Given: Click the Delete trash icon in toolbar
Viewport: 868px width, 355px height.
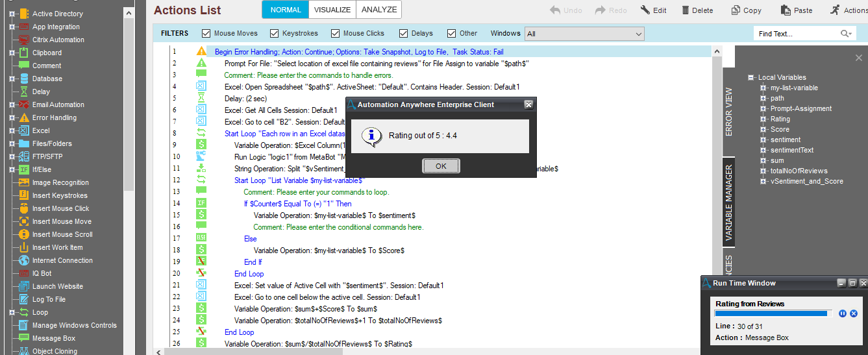Looking at the screenshot, I should coord(686,10).
